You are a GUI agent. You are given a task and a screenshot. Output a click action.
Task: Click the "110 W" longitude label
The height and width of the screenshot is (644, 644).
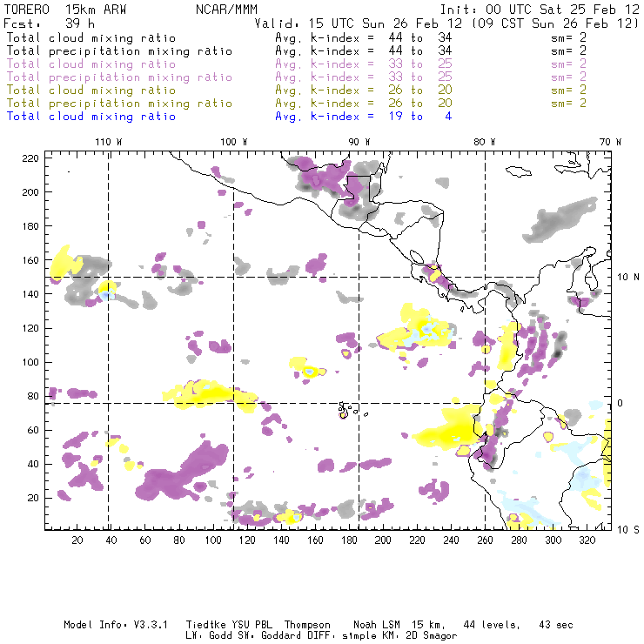coord(109,142)
